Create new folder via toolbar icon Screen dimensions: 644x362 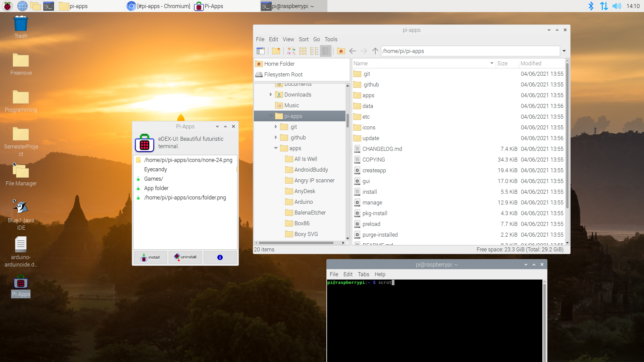click(276, 51)
